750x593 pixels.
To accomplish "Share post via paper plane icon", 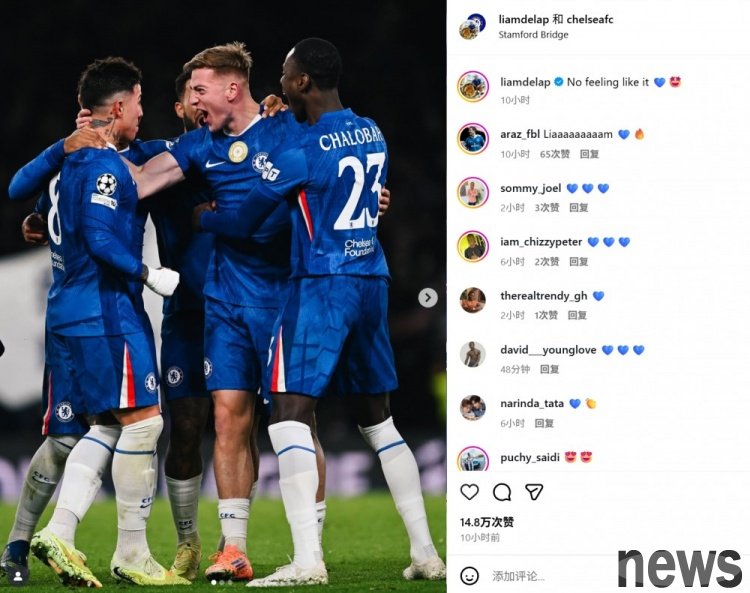I will pos(534,492).
